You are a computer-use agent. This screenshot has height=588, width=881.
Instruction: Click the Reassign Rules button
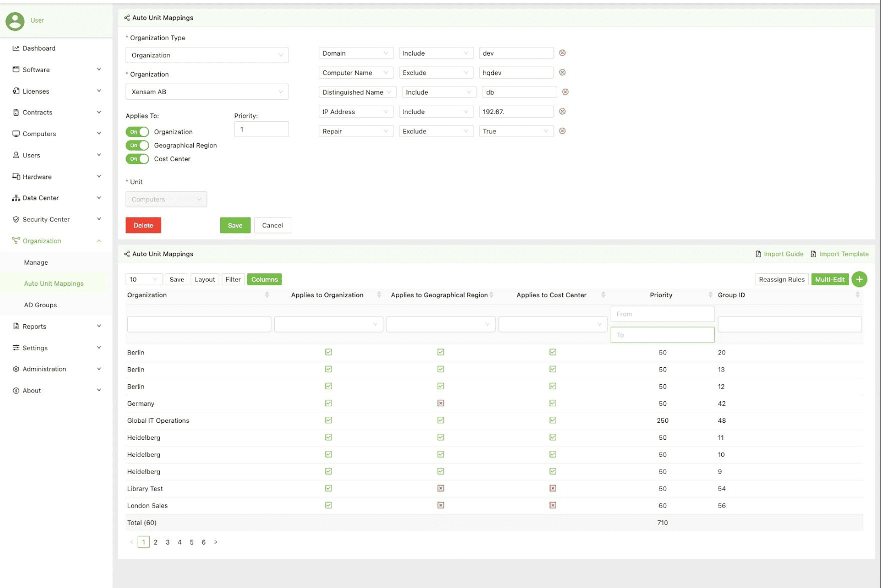[x=781, y=280]
